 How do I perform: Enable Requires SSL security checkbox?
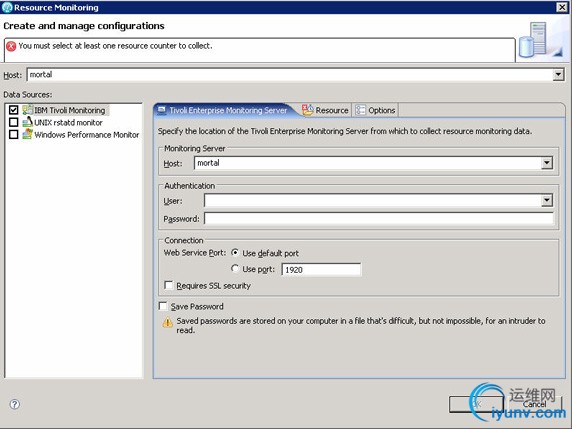[x=168, y=285]
